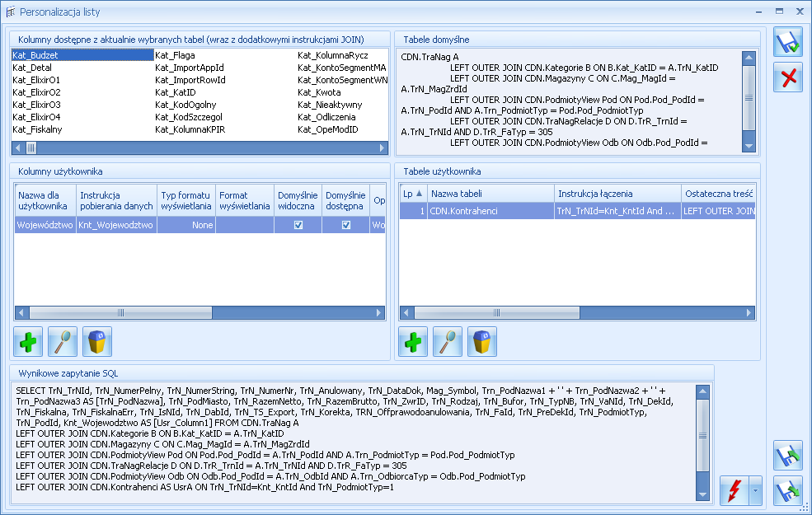Open user table details with magnifier icon
This screenshot has height=515, width=812.
(448, 342)
